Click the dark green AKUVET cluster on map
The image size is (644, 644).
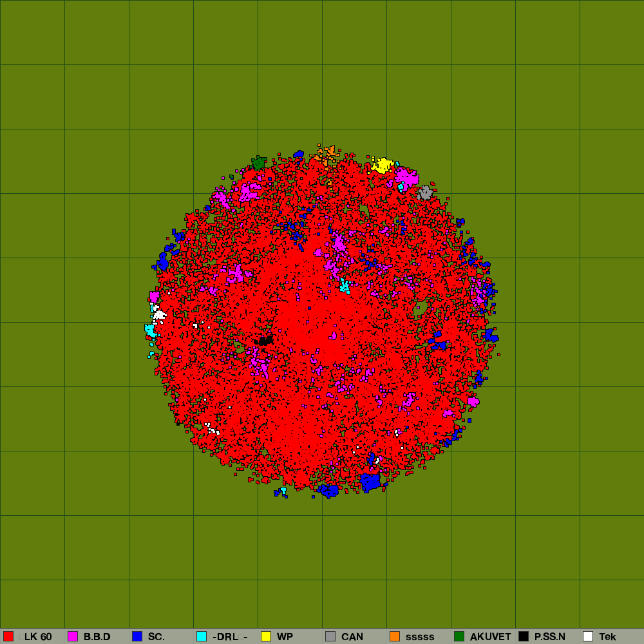258,163
